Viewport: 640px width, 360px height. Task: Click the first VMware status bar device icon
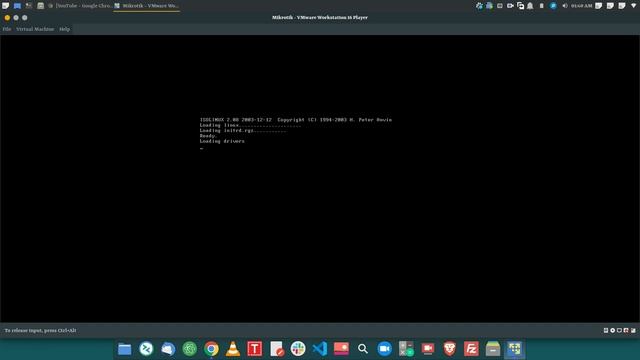606,330
